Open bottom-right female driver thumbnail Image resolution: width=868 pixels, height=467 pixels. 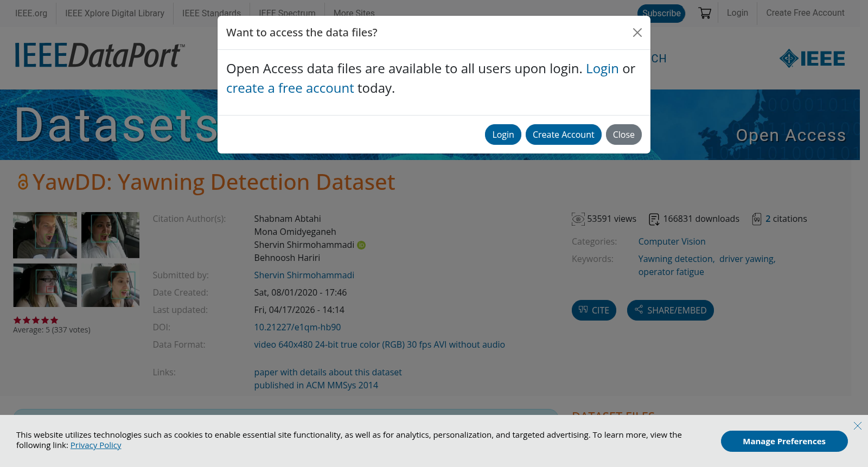click(110, 285)
